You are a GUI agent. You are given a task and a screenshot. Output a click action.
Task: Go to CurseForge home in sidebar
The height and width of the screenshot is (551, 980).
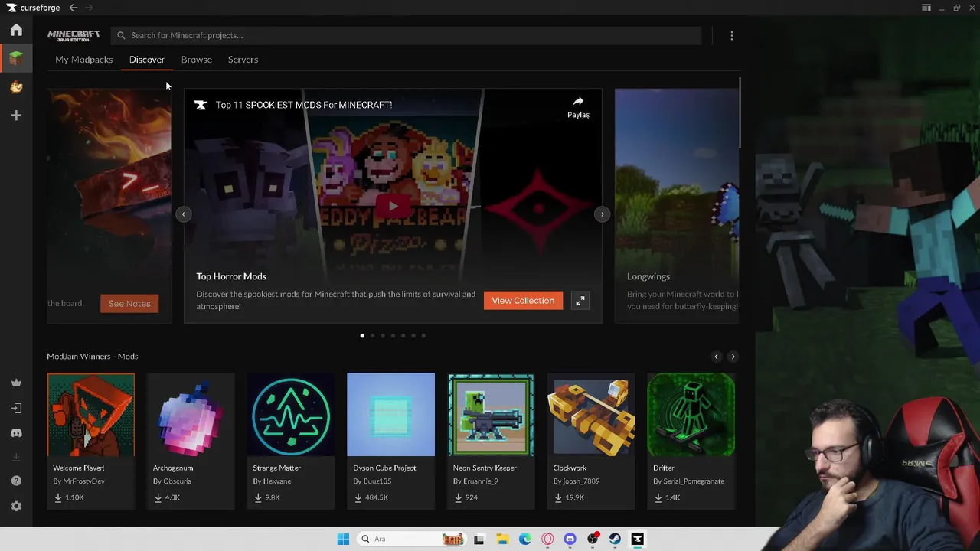(16, 30)
